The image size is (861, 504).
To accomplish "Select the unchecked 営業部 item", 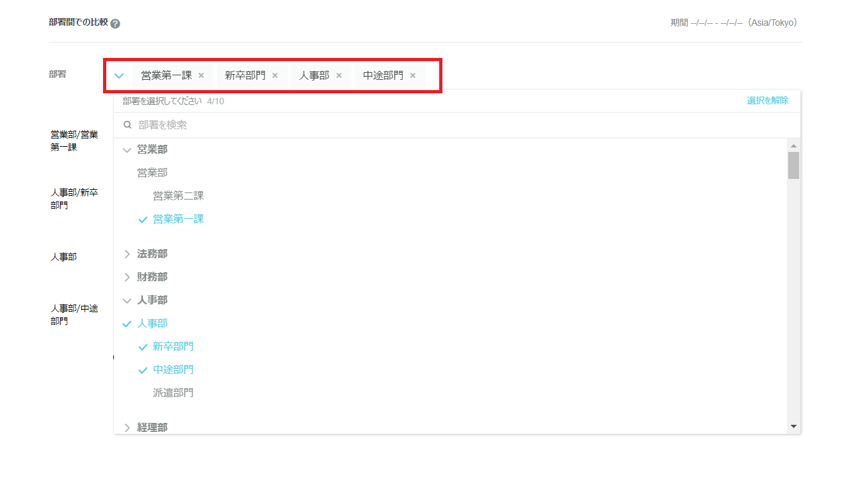I will pyautogui.click(x=153, y=173).
